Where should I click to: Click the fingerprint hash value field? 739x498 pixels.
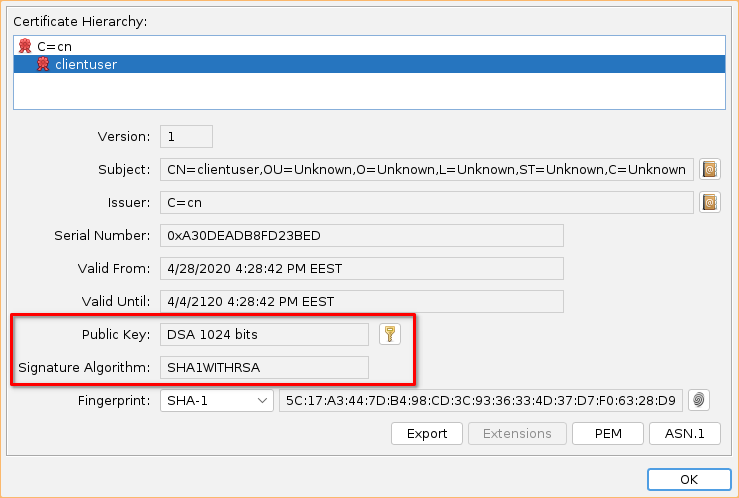(481, 400)
